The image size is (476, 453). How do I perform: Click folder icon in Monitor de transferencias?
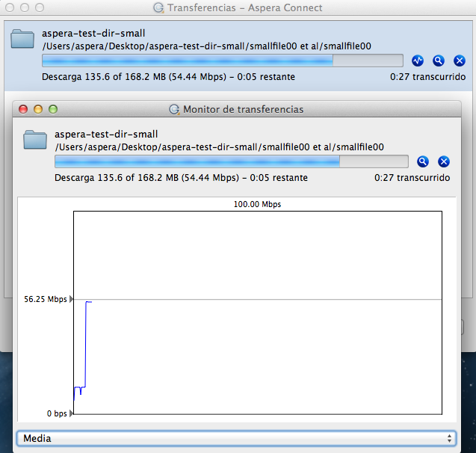[x=35, y=139]
